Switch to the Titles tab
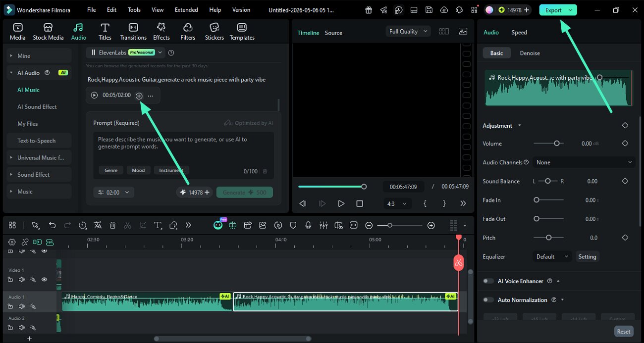Image resolution: width=644 pixels, height=343 pixels. click(105, 32)
